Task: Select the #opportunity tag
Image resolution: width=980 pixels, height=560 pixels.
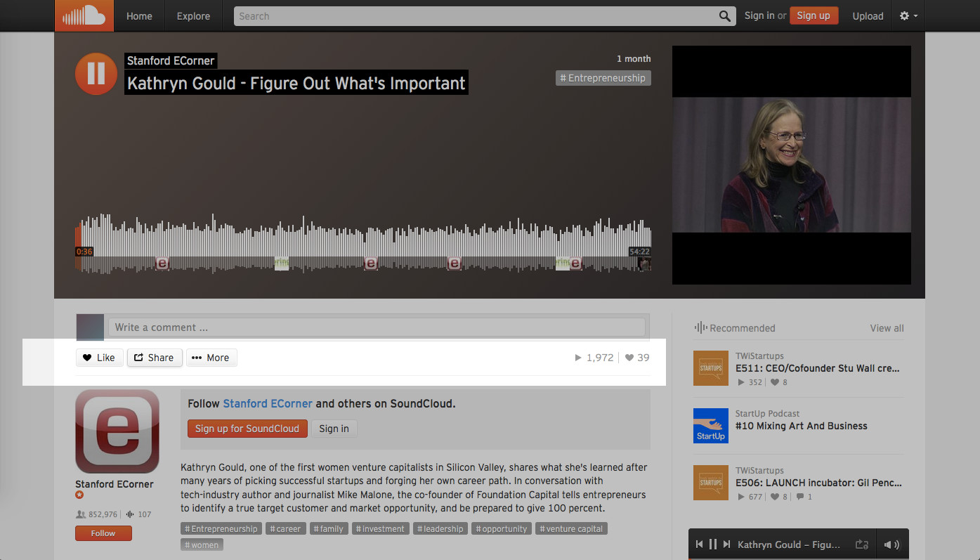Action: 502,529
